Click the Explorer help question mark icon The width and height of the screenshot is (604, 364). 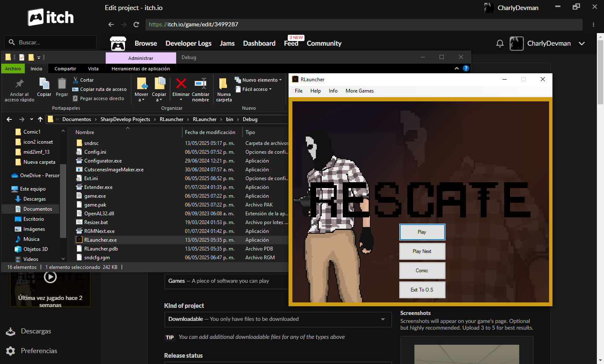coord(466,68)
